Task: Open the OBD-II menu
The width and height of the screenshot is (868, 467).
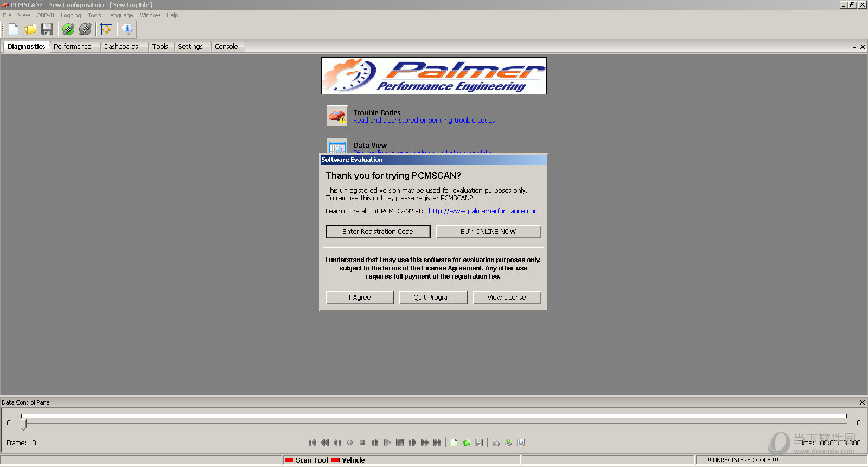Action: tap(46, 15)
